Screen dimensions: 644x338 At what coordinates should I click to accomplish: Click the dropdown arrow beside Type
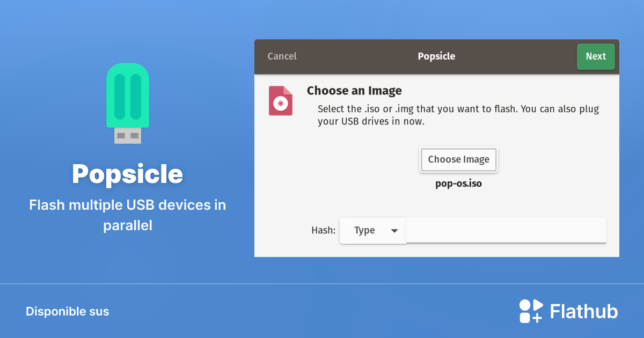(x=395, y=230)
